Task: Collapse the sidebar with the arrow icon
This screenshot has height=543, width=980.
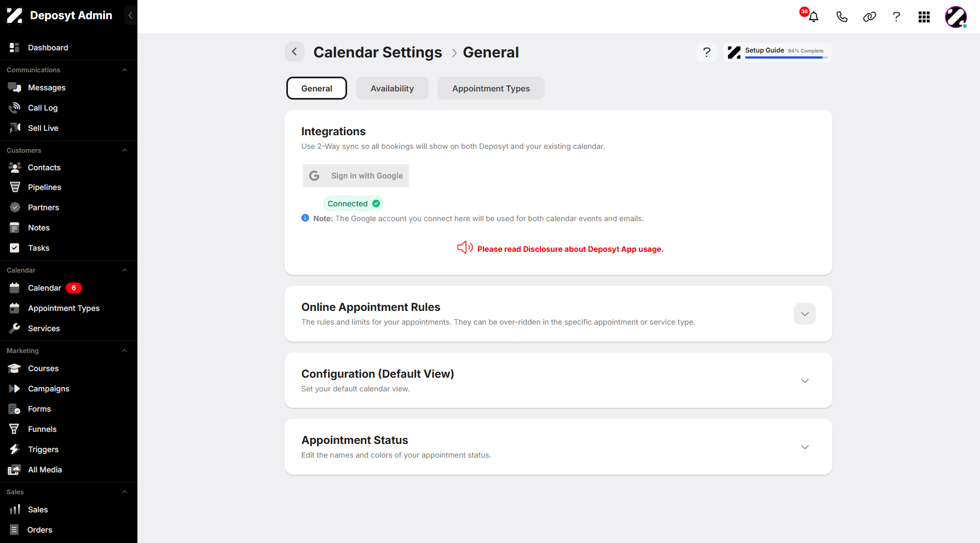Action: (x=130, y=15)
